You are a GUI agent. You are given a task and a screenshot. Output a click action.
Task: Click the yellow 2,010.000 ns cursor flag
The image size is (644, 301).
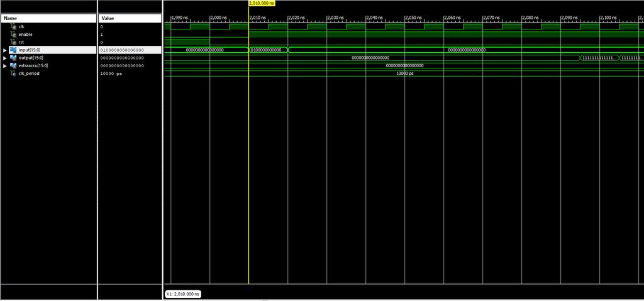[262, 3]
